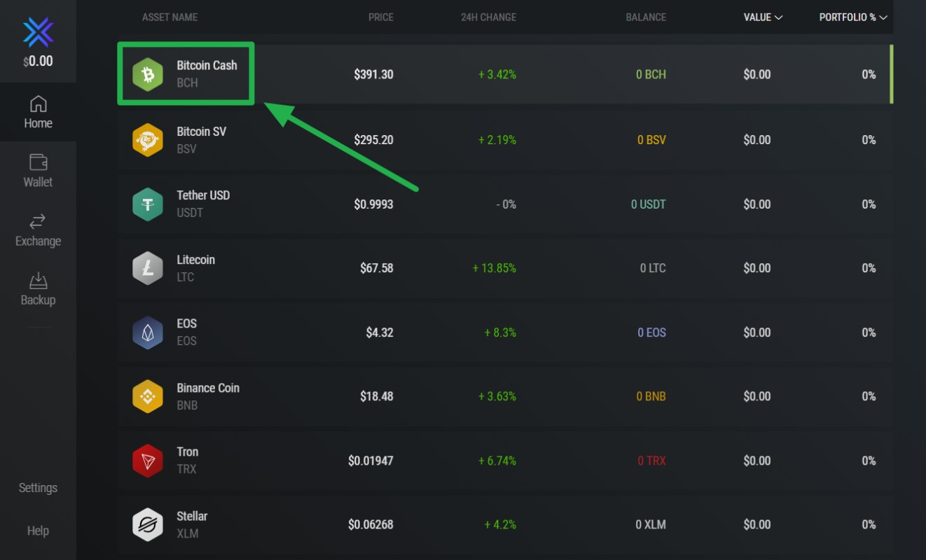Select the Litecoin asset name

195,260
